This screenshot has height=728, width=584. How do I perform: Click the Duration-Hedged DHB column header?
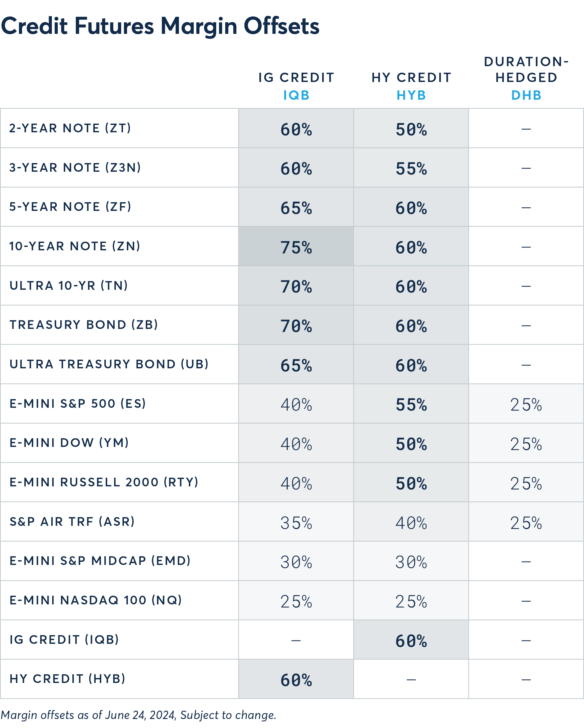[526, 78]
